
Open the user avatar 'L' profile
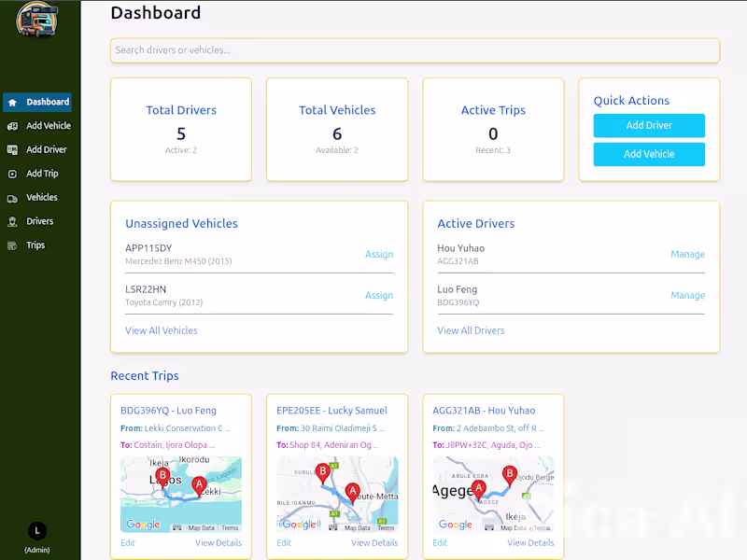point(37,530)
